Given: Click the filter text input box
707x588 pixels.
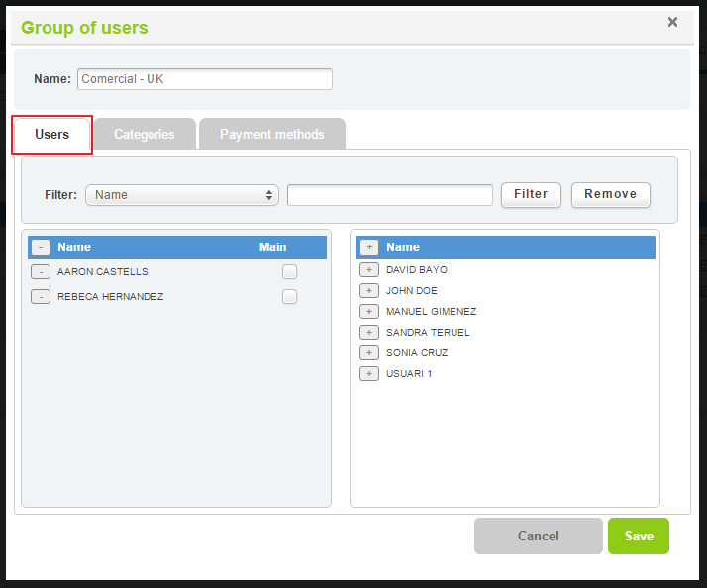Looking at the screenshot, I should pyautogui.click(x=390, y=195).
